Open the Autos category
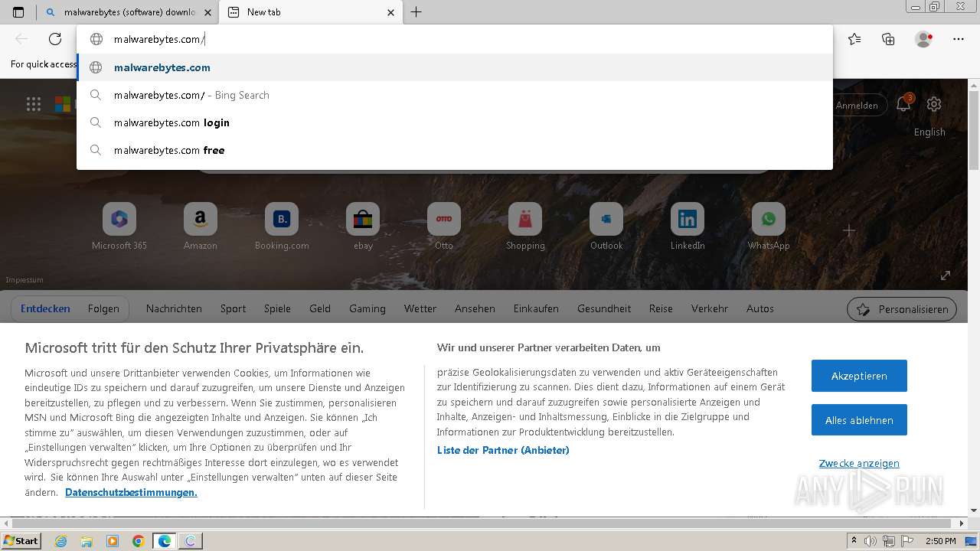 760,308
